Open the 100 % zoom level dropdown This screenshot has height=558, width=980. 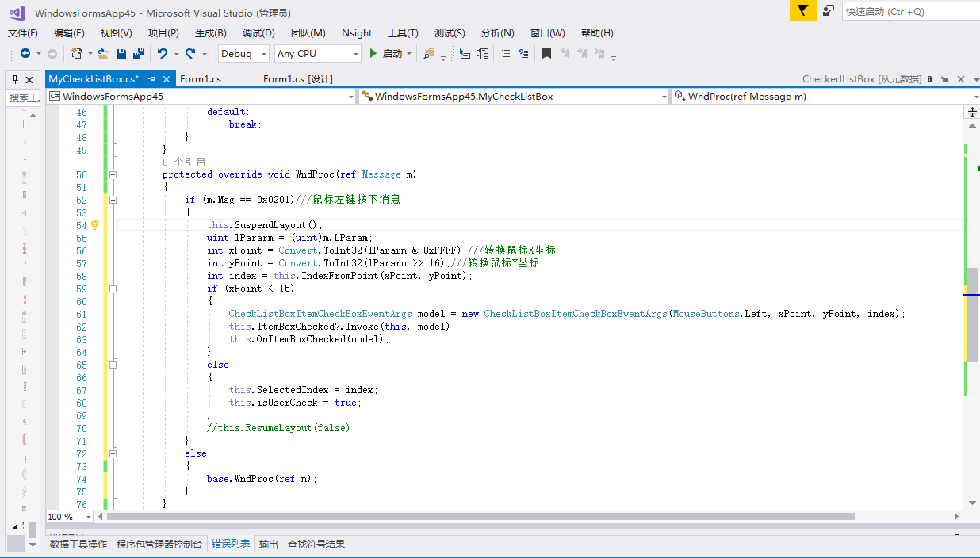click(x=70, y=517)
